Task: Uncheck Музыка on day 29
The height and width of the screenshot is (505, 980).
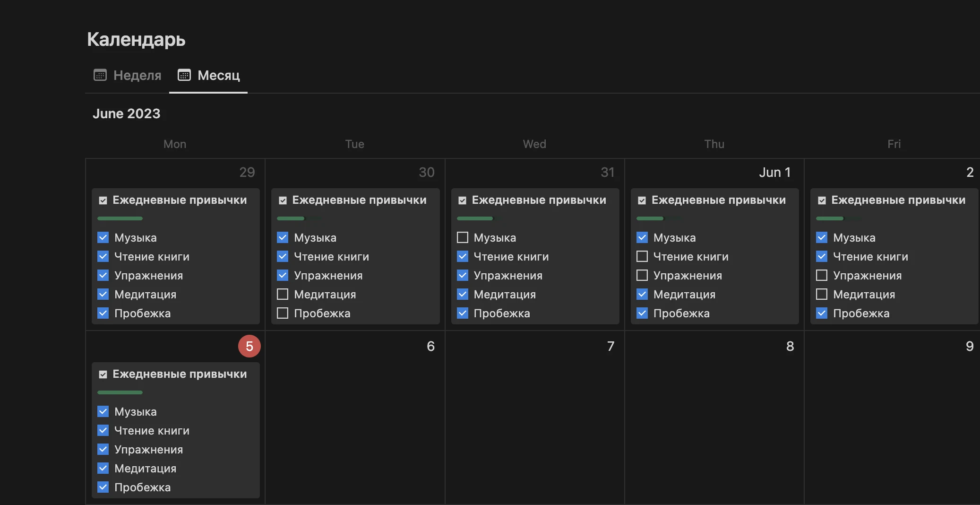Action: pos(103,237)
